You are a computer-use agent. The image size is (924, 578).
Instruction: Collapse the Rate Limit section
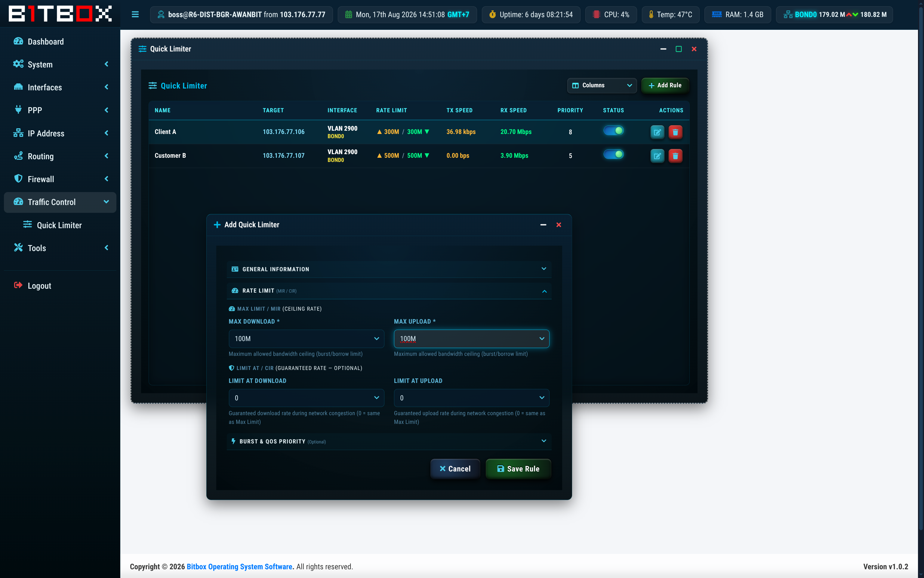pyautogui.click(x=389, y=291)
